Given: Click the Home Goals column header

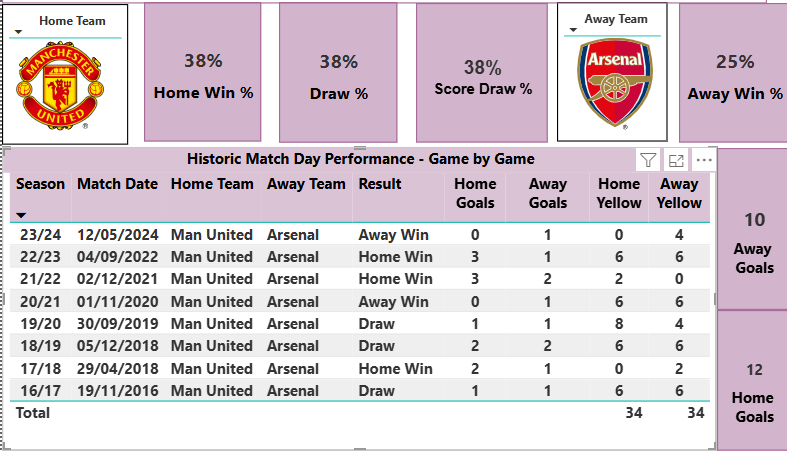Looking at the screenshot, I should [474, 193].
